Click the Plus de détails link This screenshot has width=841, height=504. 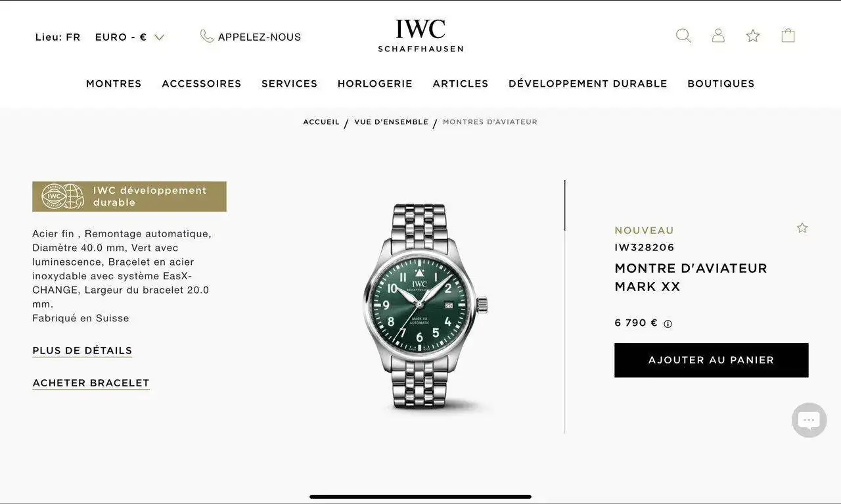[x=82, y=351]
